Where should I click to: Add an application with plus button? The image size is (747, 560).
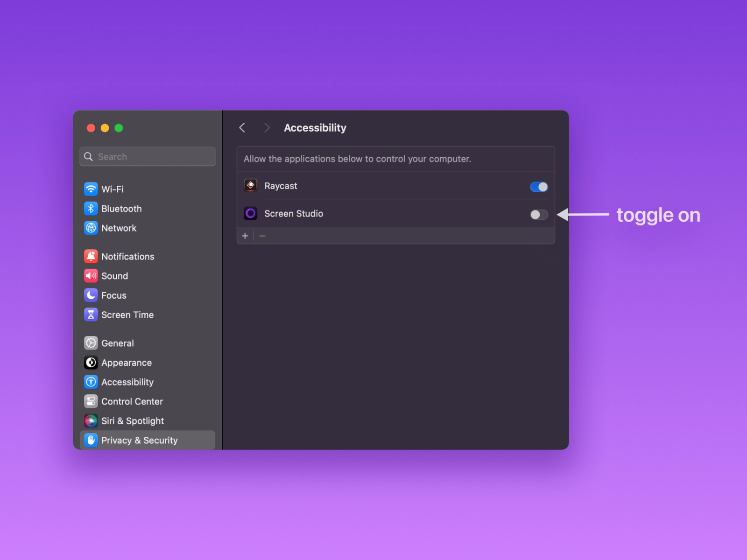(245, 236)
